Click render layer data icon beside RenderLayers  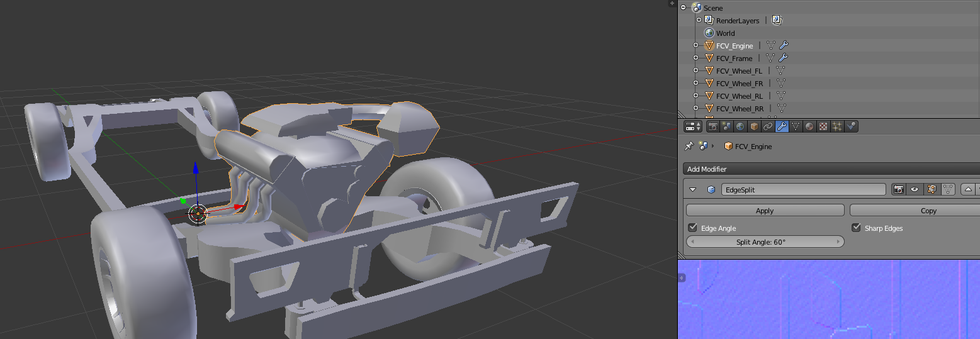click(777, 20)
